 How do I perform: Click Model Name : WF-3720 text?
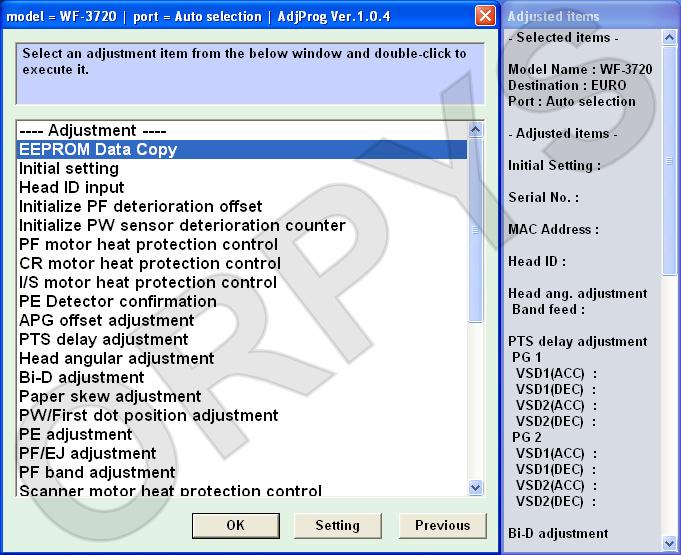[580, 69]
